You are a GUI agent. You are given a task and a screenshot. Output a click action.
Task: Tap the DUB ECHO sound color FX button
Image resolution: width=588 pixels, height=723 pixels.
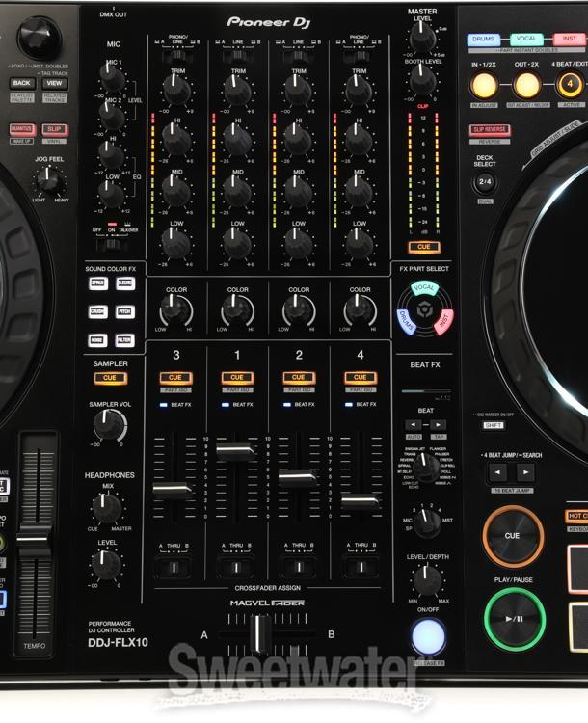click(125, 282)
